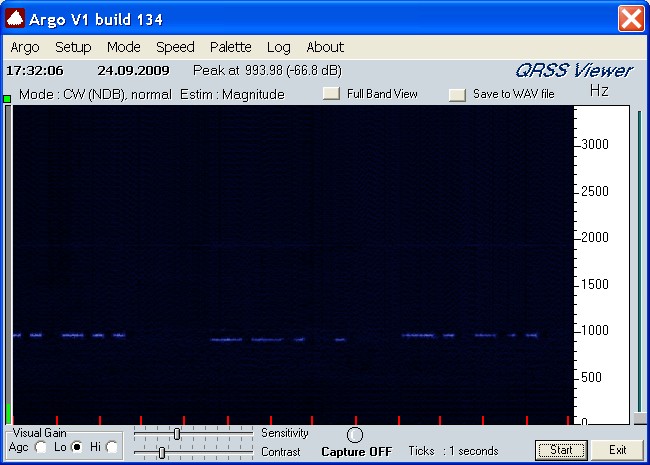Click the 1000 Hz frequency scale label

click(595, 330)
